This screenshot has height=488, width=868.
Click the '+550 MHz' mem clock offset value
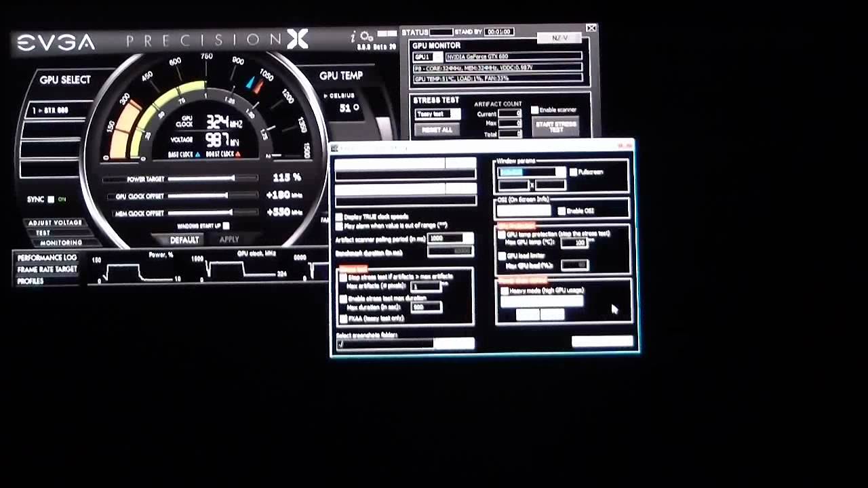click(285, 212)
